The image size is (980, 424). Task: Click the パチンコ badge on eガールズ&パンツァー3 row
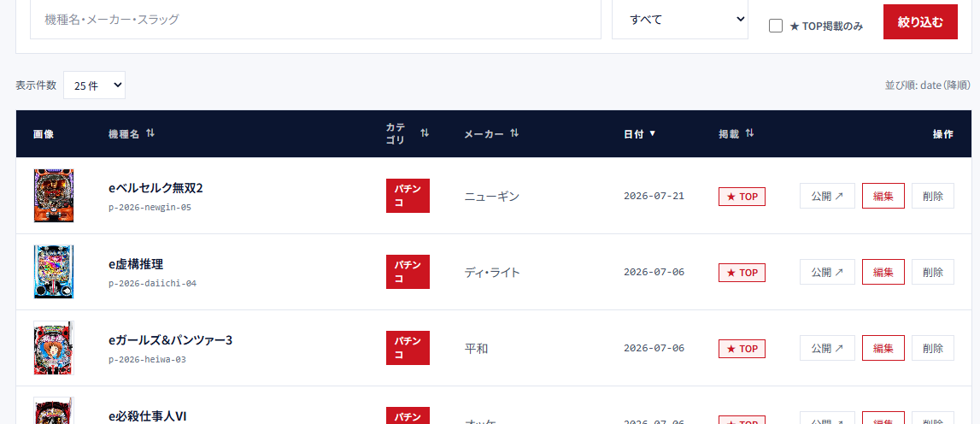[408, 348]
